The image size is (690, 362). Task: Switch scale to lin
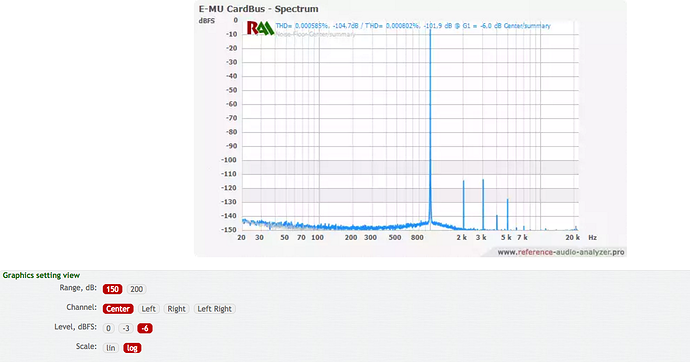[x=110, y=348]
